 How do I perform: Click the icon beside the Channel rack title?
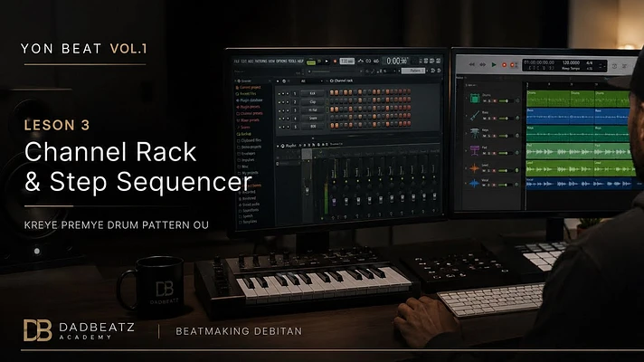(x=331, y=81)
